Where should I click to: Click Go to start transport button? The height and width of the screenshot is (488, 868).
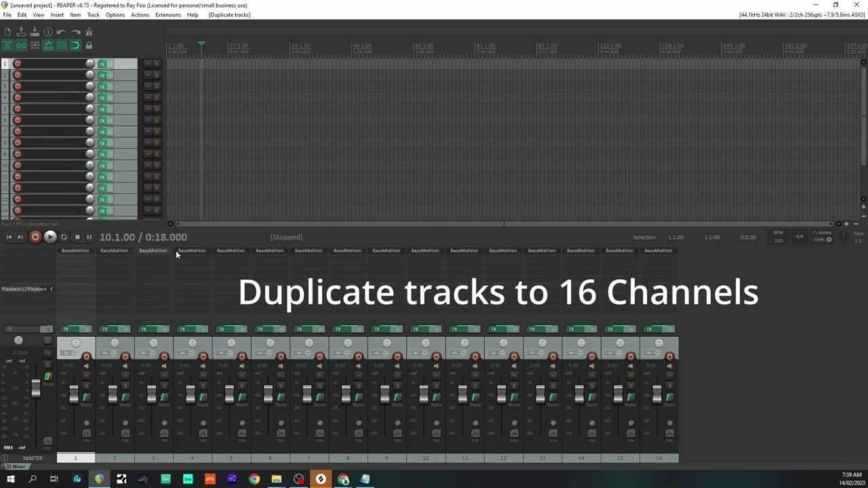8,237
